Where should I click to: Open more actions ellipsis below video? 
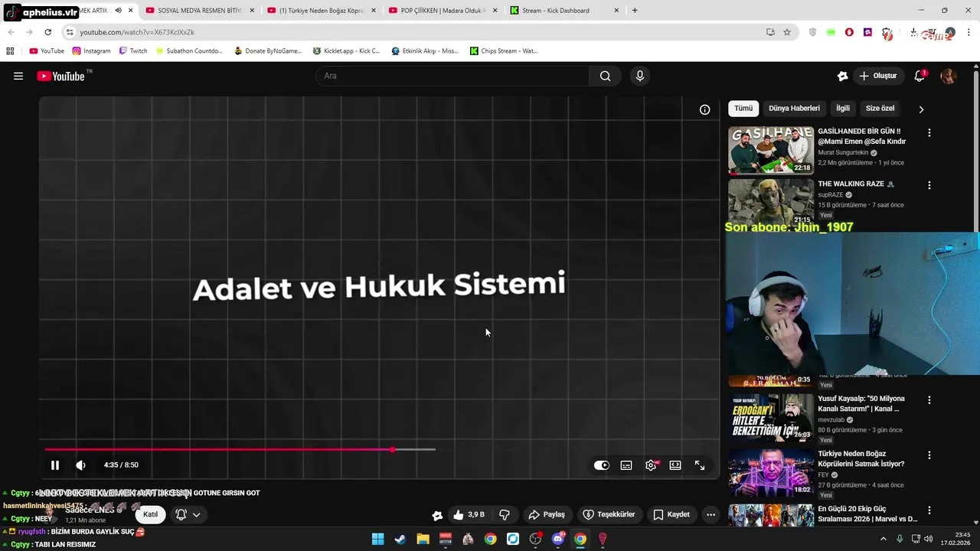tap(710, 514)
